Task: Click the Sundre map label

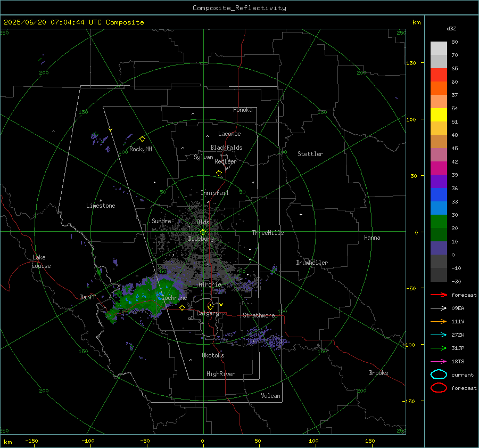Action: point(161,221)
